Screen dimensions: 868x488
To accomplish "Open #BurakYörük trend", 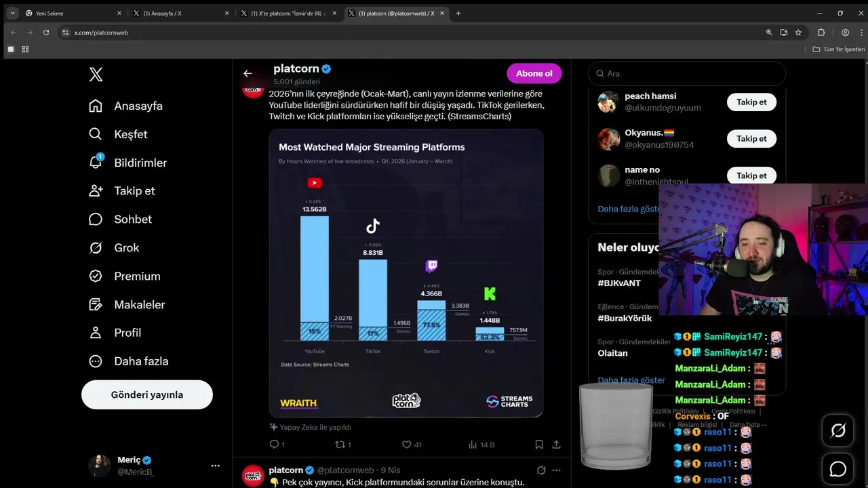I will 625,319.
